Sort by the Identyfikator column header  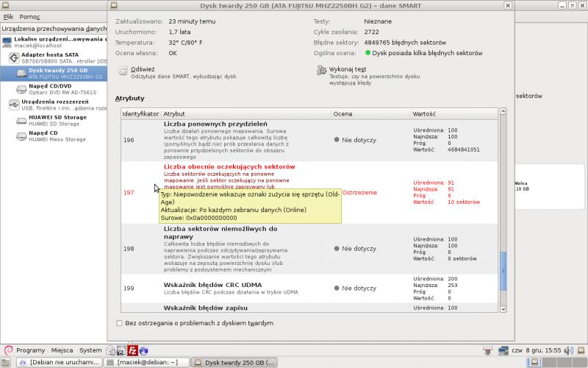click(x=140, y=114)
